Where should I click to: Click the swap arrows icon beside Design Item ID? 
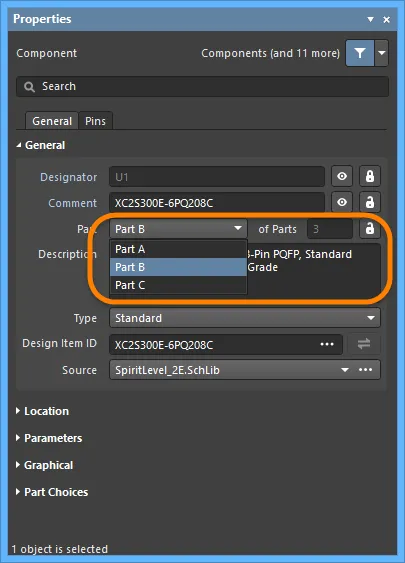coord(364,344)
